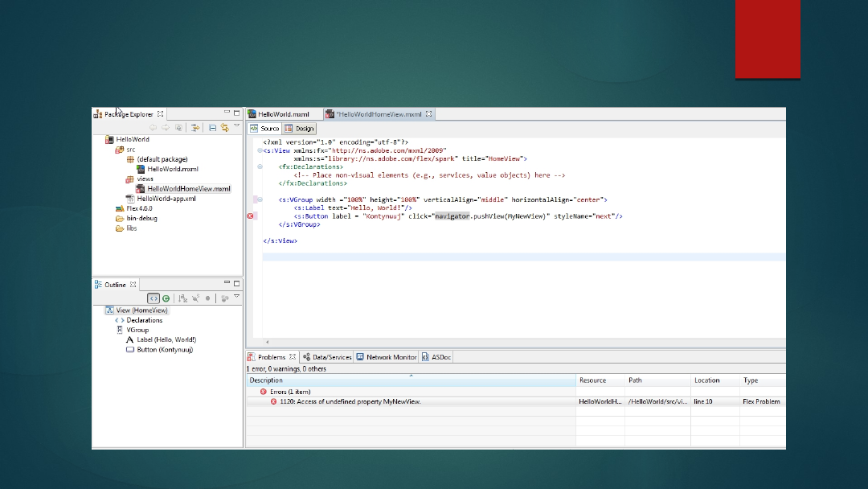The width and height of the screenshot is (868, 489).
Task: Click the Source mode button
Action: pos(264,129)
